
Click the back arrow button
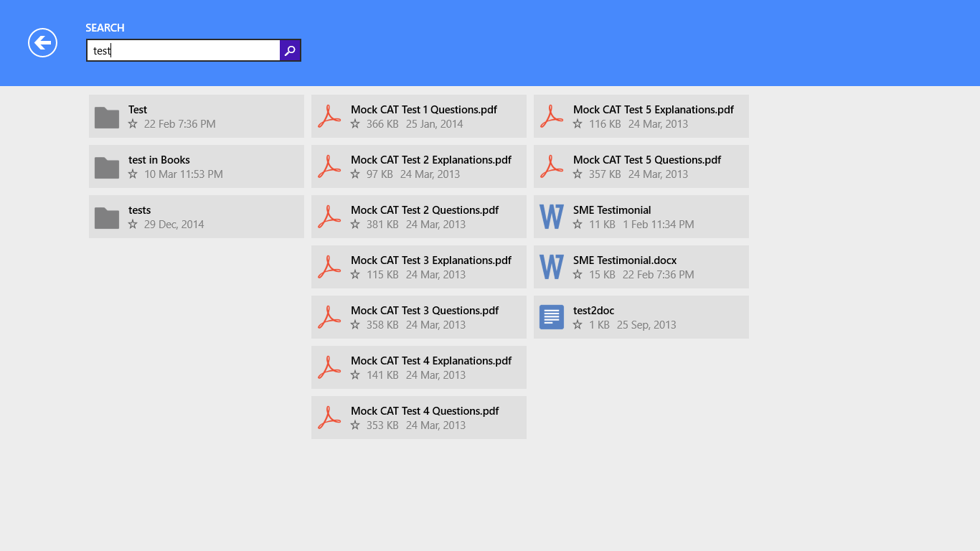[x=42, y=43]
